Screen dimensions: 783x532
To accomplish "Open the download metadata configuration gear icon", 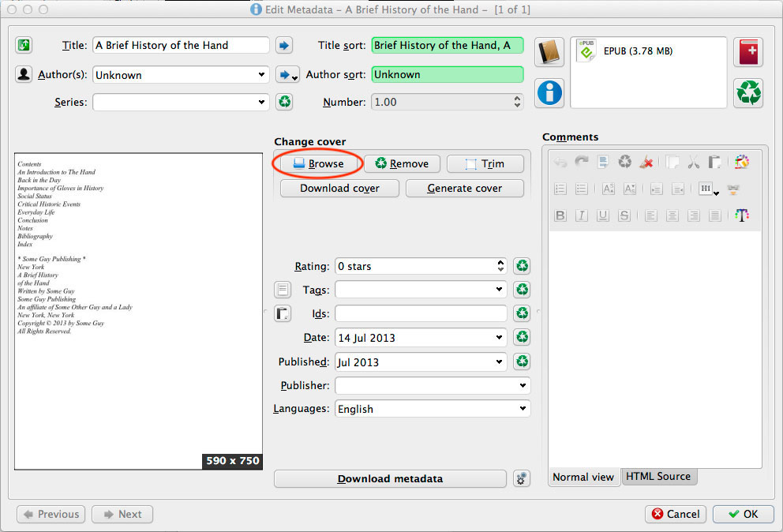I will (x=521, y=478).
